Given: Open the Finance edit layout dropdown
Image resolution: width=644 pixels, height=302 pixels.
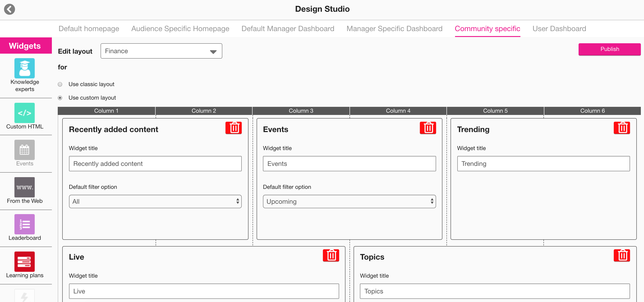Looking at the screenshot, I should pos(161,51).
